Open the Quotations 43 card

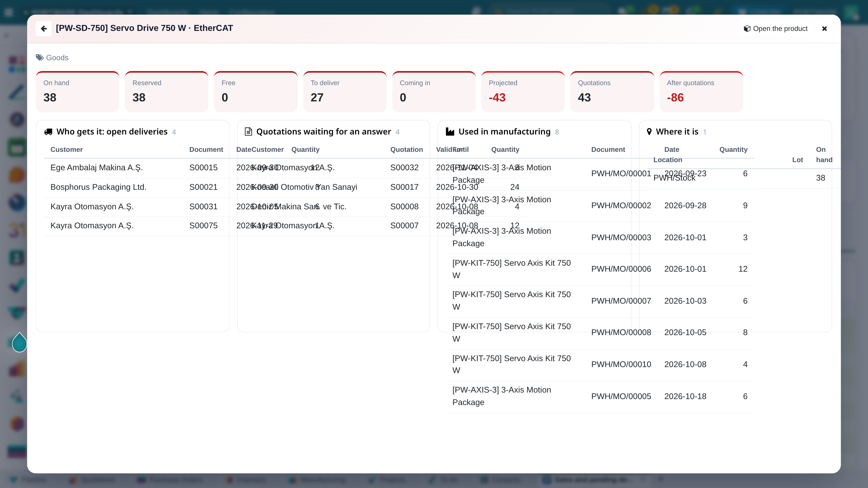(x=612, y=92)
